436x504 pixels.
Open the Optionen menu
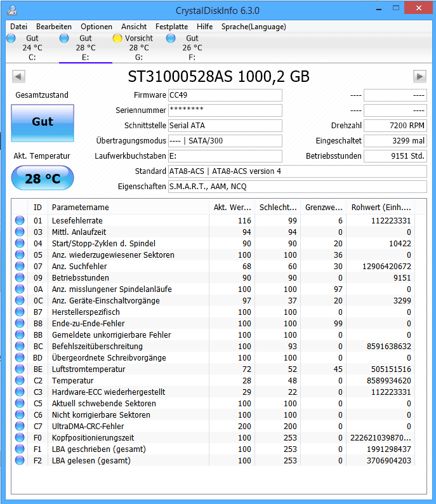pos(96,27)
